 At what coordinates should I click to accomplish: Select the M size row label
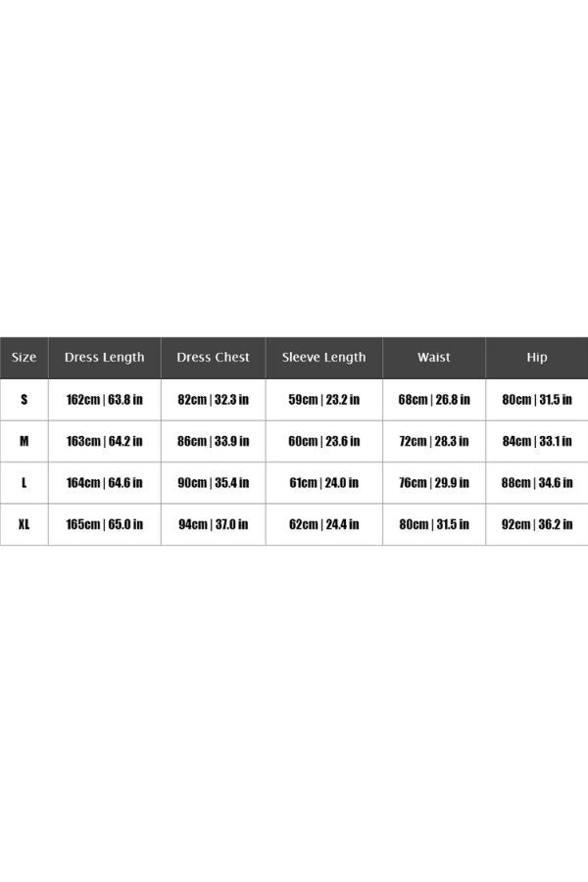(x=24, y=441)
